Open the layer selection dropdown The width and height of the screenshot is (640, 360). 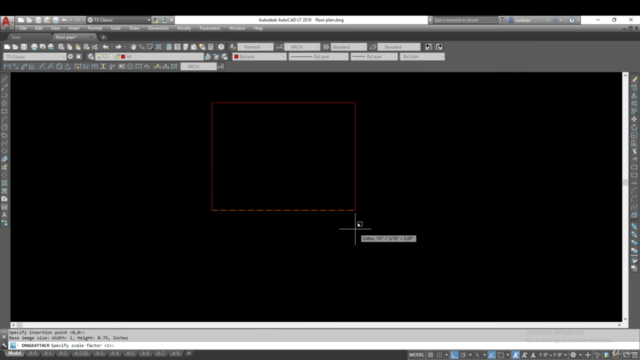tap(149, 57)
